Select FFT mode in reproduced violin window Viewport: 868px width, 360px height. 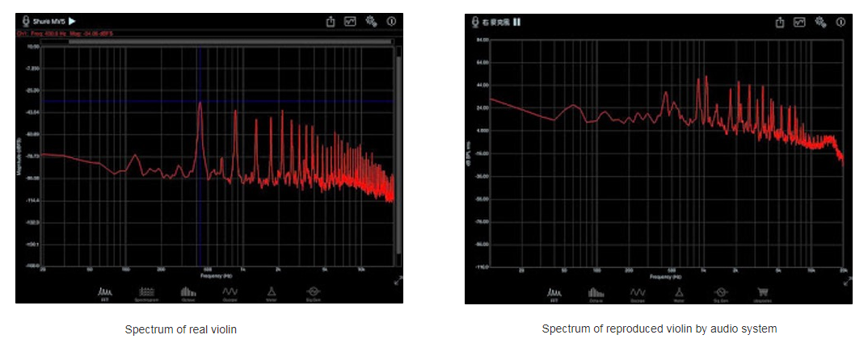554,294
